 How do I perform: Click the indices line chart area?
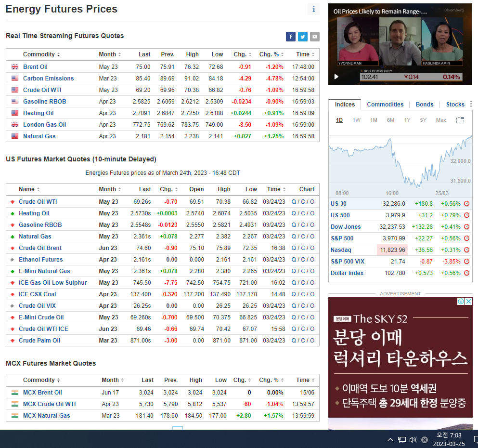pos(400,166)
